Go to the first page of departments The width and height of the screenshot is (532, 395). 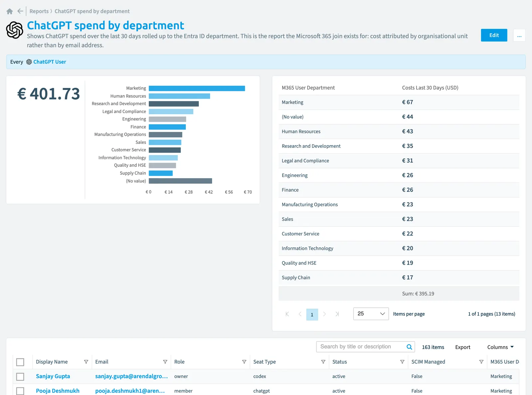pyautogui.click(x=287, y=314)
